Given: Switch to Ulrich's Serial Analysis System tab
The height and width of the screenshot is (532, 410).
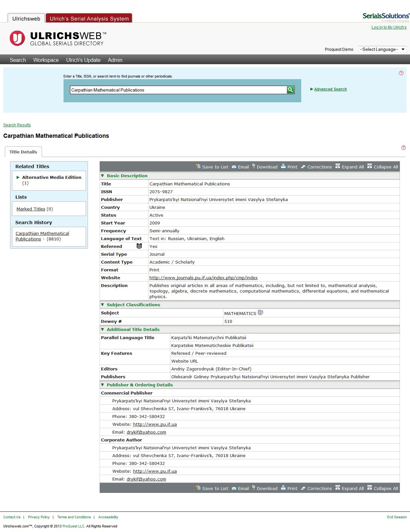Looking at the screenshot, I should 89,19.
